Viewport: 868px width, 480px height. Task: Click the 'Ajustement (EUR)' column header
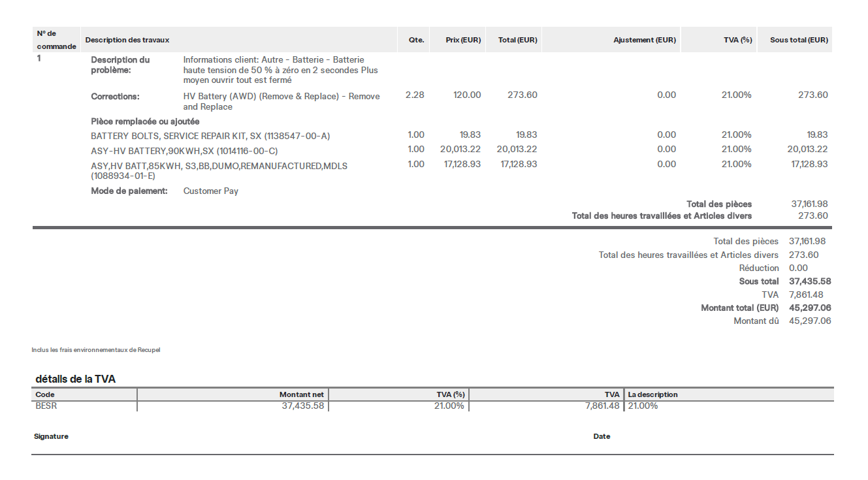coord(645,40)
